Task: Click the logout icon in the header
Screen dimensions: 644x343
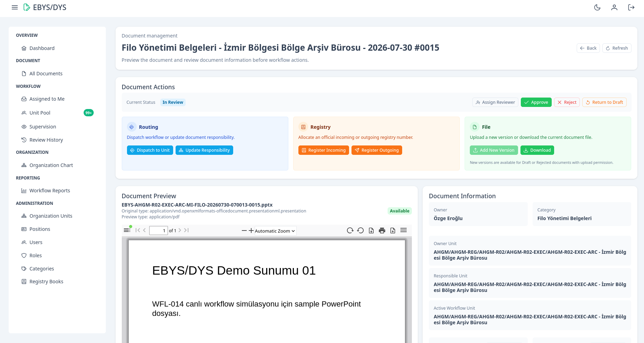Action: pyautogui.click(x=631, y=7)
